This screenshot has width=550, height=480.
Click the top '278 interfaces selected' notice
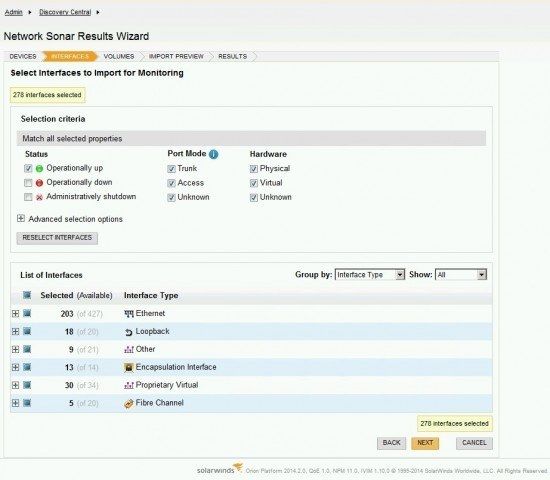(47, 95)
